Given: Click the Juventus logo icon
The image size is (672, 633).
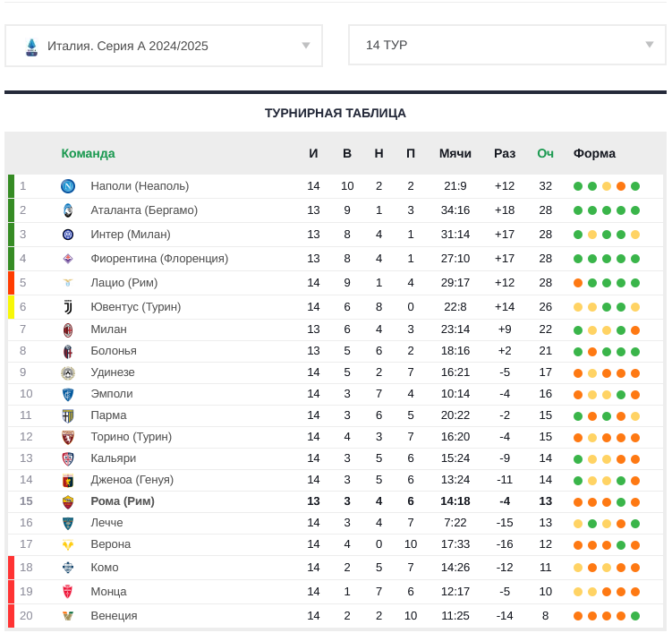Looking at the screenshot, I should tap(68, 307).
